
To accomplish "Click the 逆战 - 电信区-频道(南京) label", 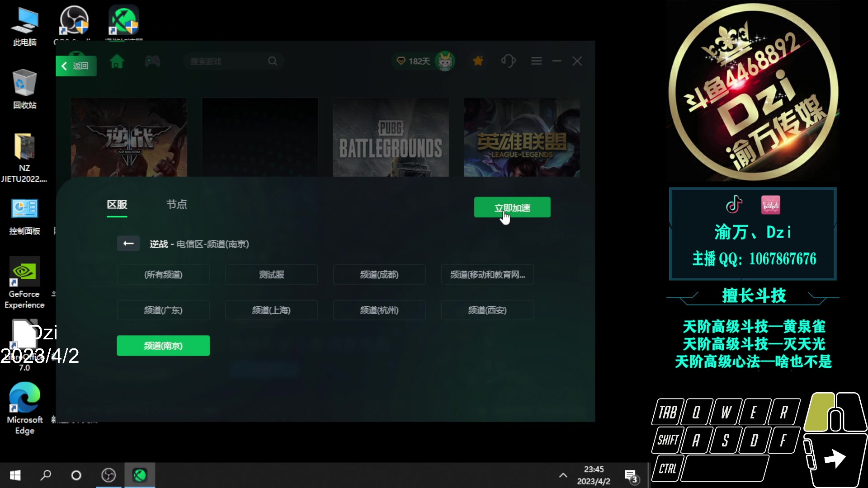I will (x=199, y=244).
